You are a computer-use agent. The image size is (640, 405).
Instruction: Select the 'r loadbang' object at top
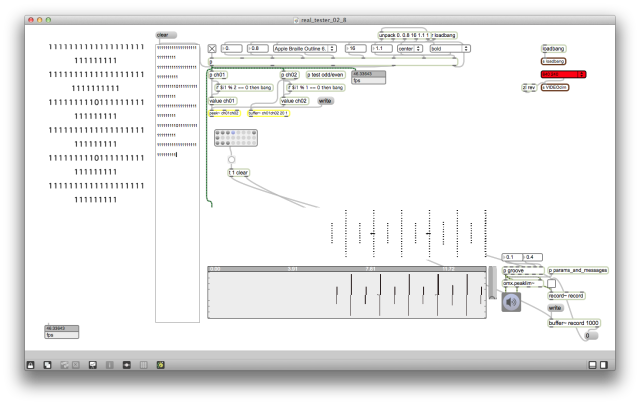click(x=444, y=35)
